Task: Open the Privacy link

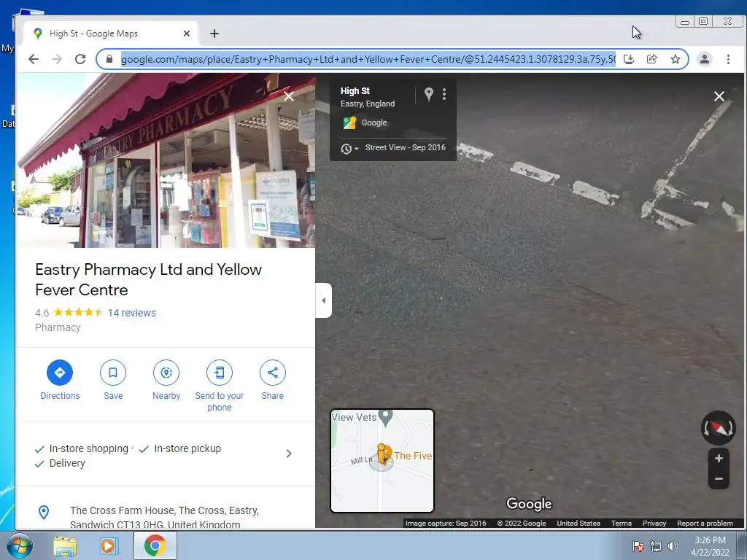Action: [x=654, y=523]
